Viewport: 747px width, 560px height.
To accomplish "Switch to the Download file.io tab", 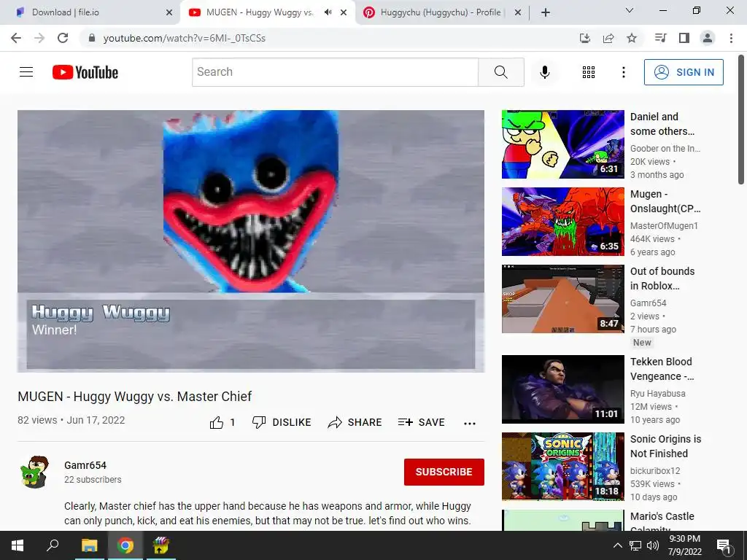I will pyautogui.click(x=90, y=12).
